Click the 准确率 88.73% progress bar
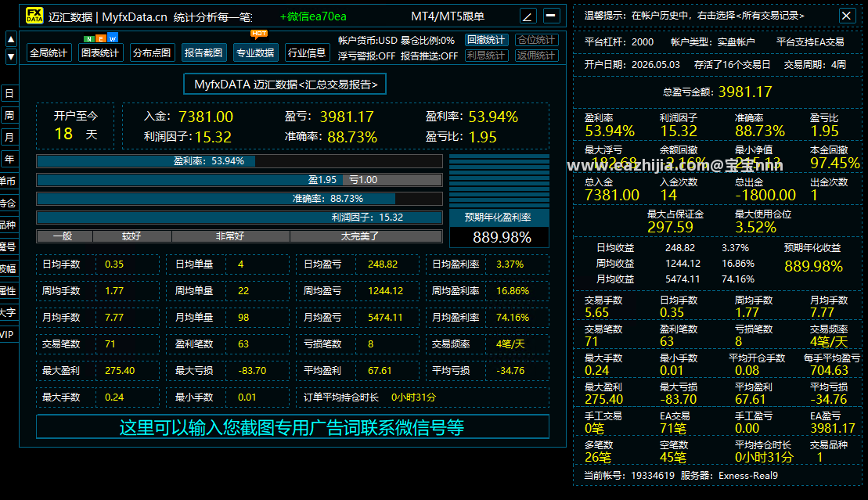This screenshot has height=500, width=868. (240, 199)
